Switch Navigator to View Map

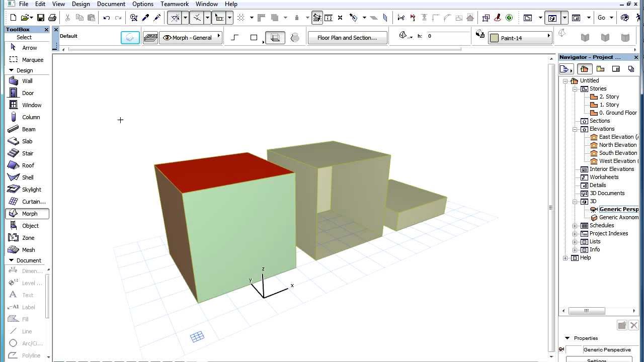click(600, 69)
